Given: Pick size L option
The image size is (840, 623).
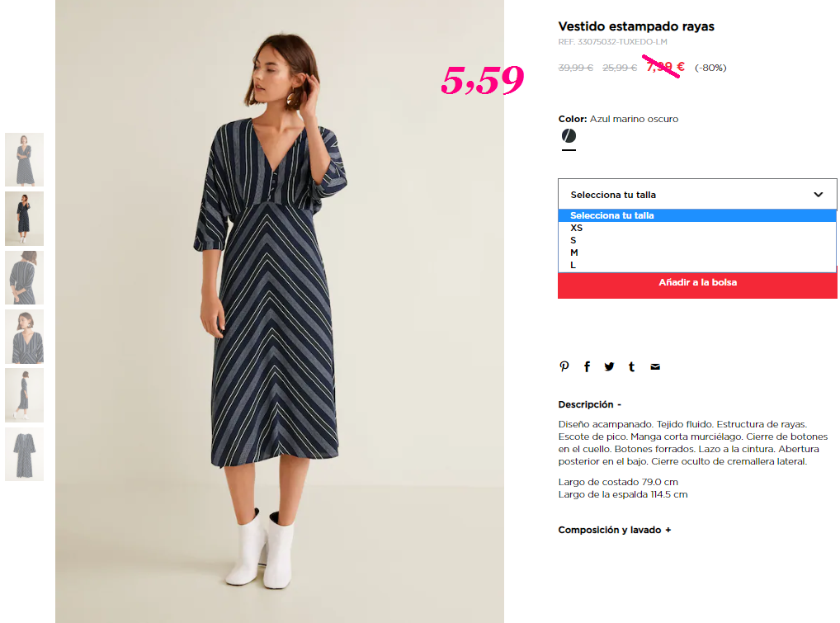Looking at the screenshot, I should coord(697,265).
